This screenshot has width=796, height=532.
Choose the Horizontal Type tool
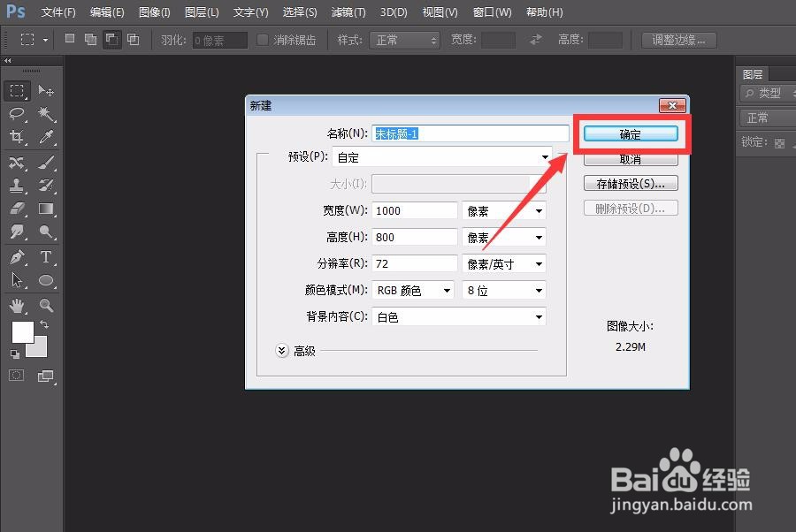coord(46,257)
